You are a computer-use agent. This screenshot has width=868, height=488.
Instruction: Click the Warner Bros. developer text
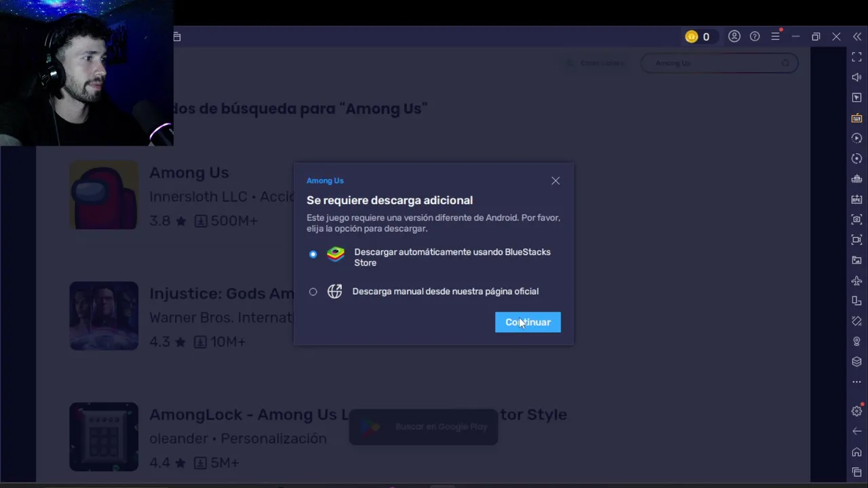222,317
